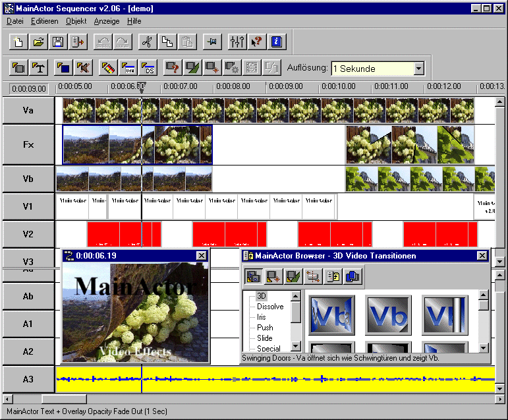Open the Auflösung resolution dropdown
Viewport: 508px width, 420px height.
(x=418, y=69)
